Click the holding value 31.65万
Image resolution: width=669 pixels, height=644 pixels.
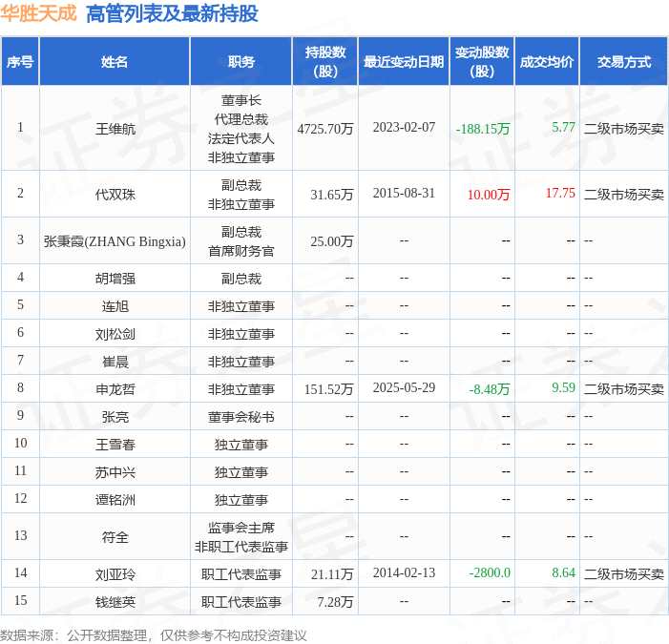click(332, 195)
